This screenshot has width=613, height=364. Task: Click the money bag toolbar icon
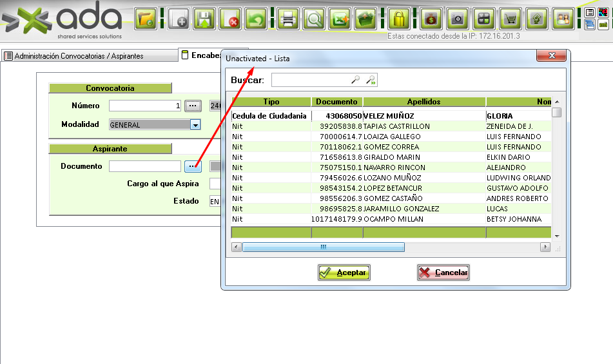click(x=431, y=19)
